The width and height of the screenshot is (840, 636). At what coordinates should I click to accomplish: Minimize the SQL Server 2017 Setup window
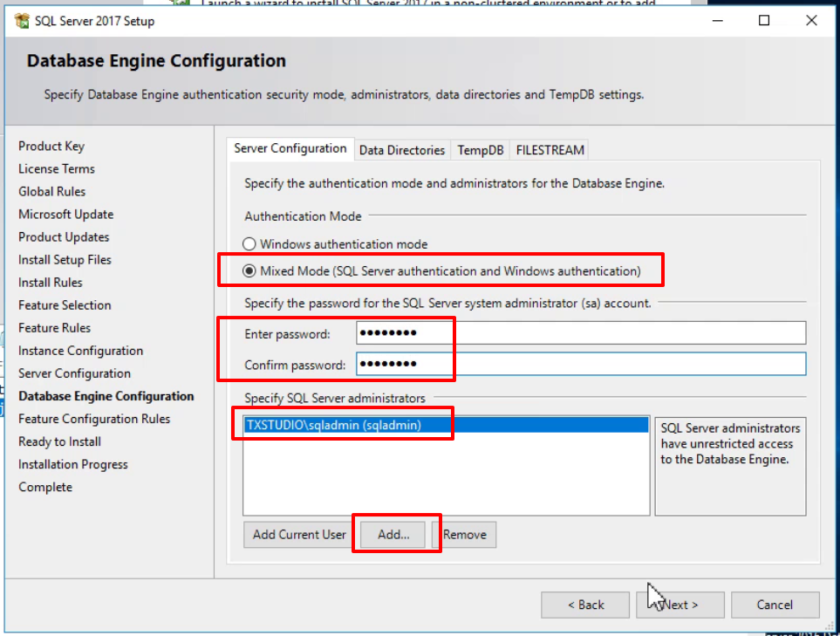(x=718, y=21)
